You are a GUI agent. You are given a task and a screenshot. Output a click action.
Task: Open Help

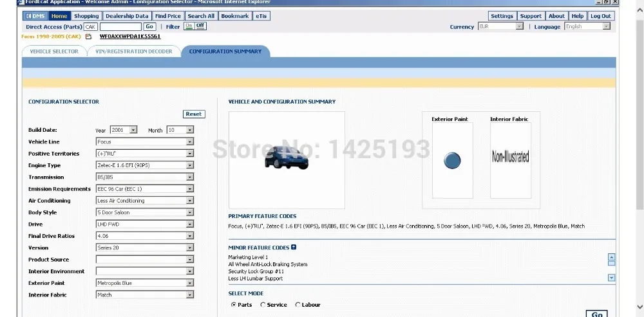coord(578,16)
